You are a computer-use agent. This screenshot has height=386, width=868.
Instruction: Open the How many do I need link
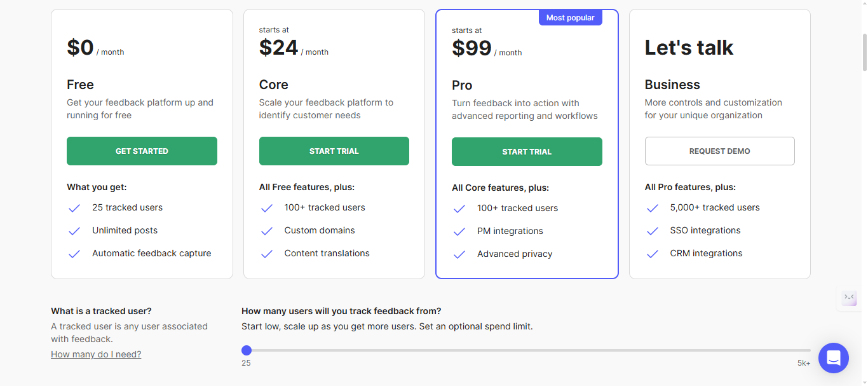(96, 354)
